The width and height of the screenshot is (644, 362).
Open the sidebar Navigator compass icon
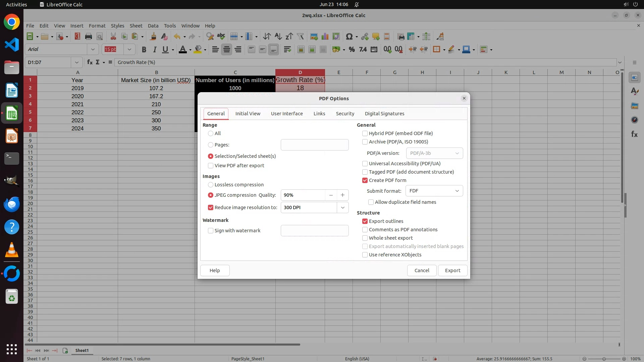(634, 120)
